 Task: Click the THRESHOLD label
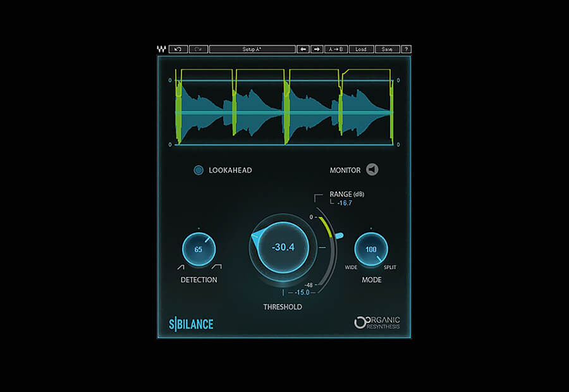pyautogui.click(x=283, y=307)
